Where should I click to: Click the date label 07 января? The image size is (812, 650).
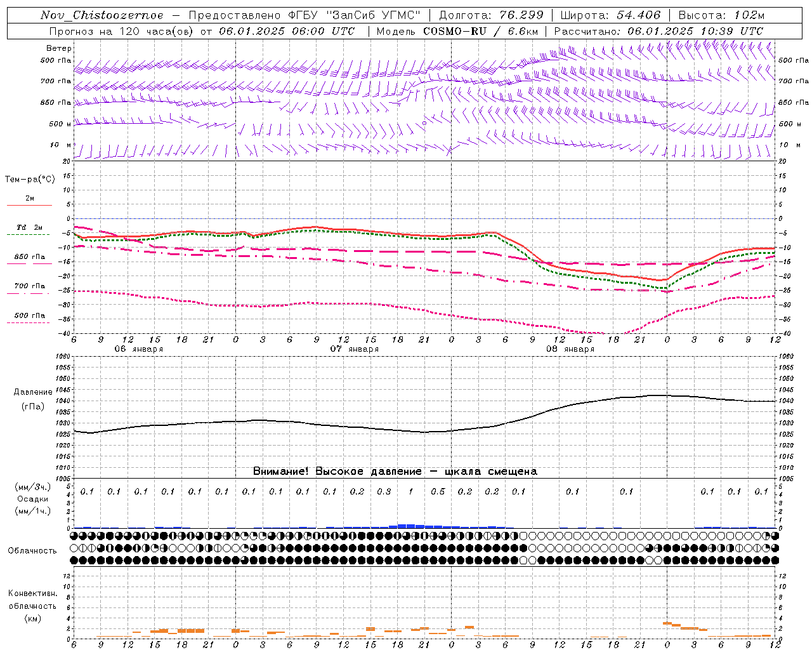(x=355, y=349)
